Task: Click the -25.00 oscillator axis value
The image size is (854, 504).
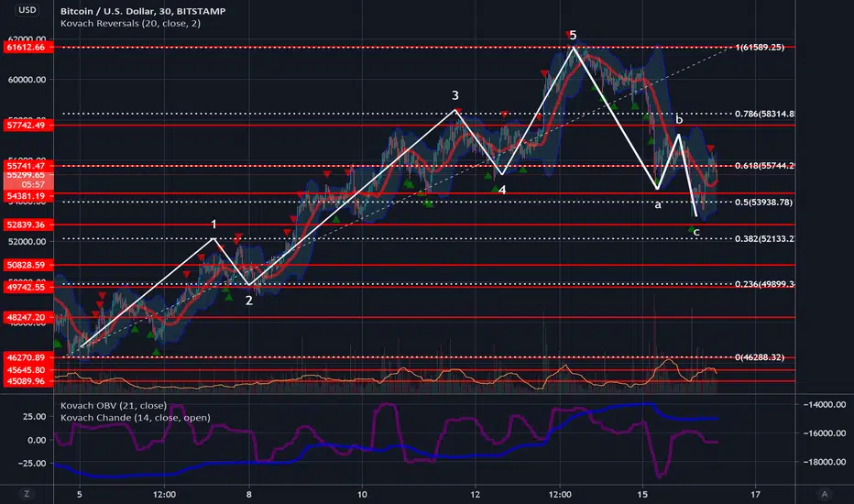Action: click(x=33, y=463)
